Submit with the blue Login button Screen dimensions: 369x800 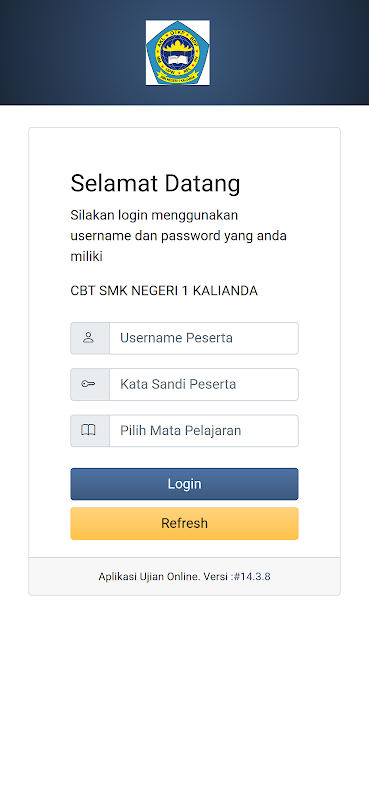(184, 484)
